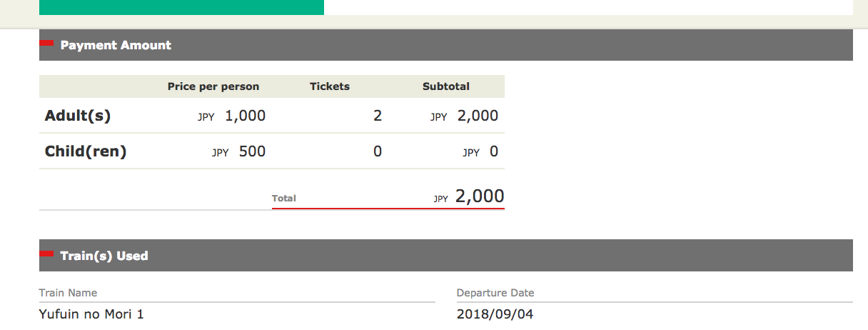
Task: Click the red marker beside Train(s) Used
Action: coord(46,254)
